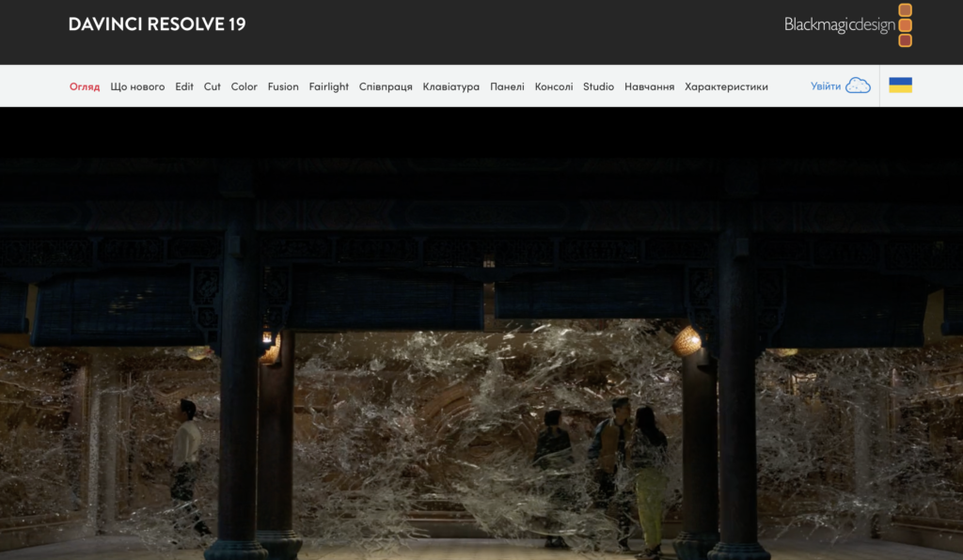The height and width of the screenshot is (560, 963).
Task: Click the DaVinci Resolve 19 title
Action: point(157,24)
